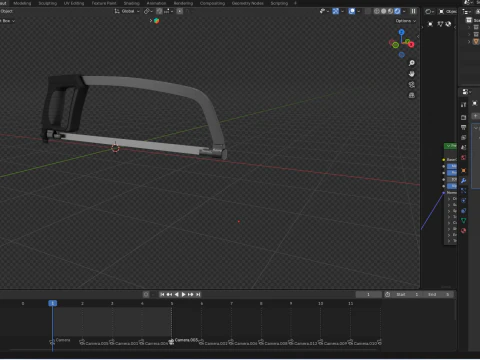
Task: Open Object properties orange square tab
Action: click(x=464, y=171)
